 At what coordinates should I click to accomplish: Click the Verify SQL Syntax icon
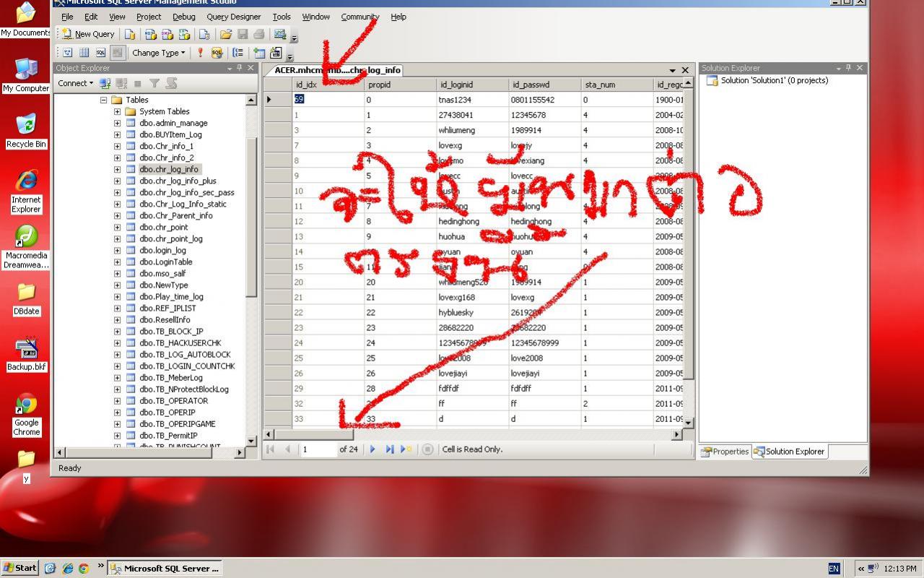point(217,53)
